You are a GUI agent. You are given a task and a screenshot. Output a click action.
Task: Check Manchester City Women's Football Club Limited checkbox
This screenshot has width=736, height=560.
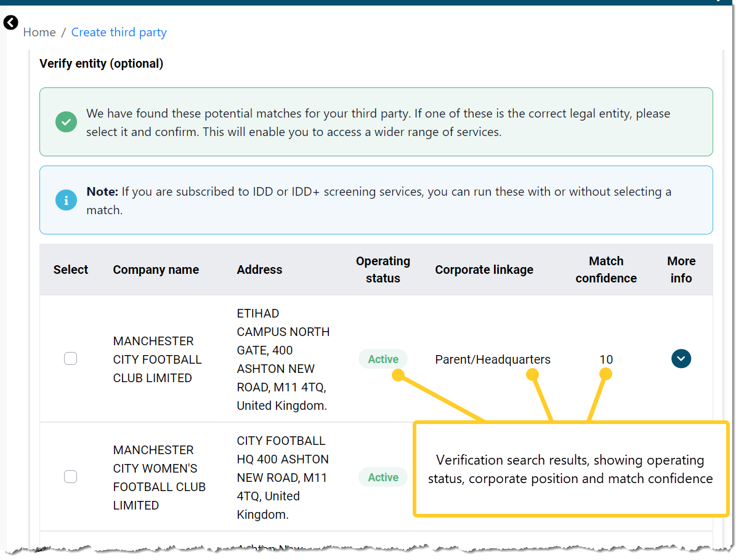(x=70, y=476)
